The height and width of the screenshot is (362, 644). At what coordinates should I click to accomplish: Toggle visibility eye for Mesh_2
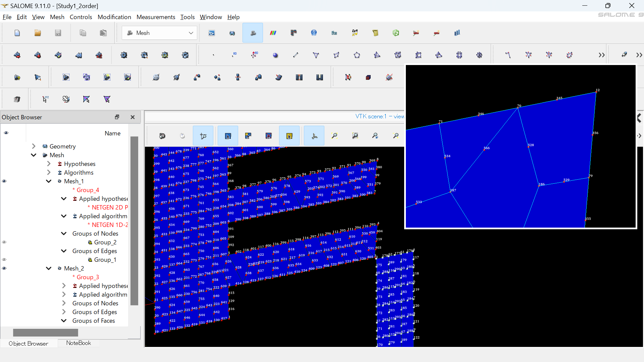click(x=4, y=268)
